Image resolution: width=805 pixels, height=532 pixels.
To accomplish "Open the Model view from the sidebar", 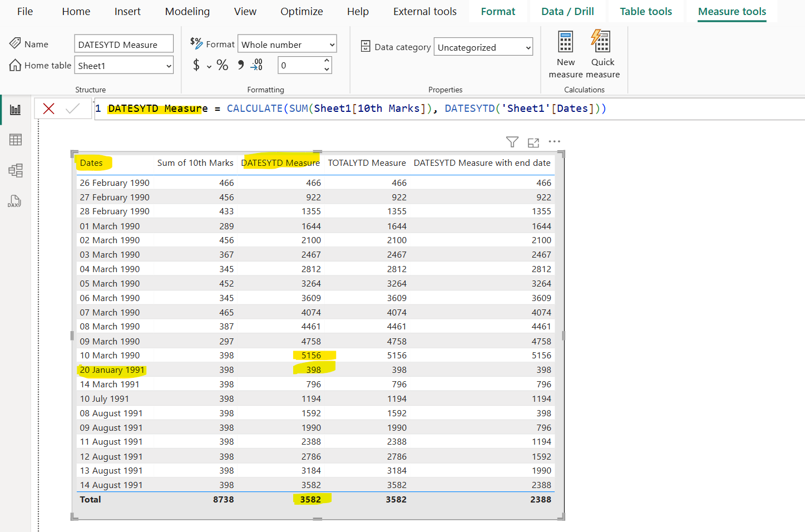I will click(x=15, y=170).
